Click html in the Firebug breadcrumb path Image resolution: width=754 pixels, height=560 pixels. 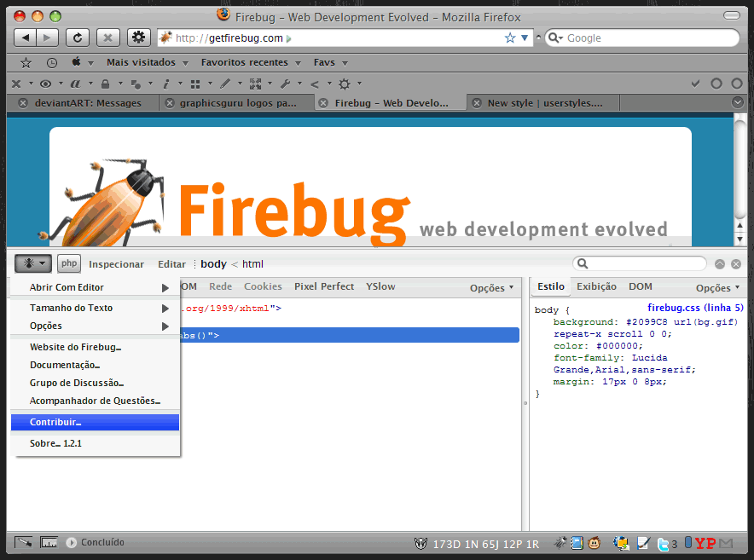[x=252, y=264]
